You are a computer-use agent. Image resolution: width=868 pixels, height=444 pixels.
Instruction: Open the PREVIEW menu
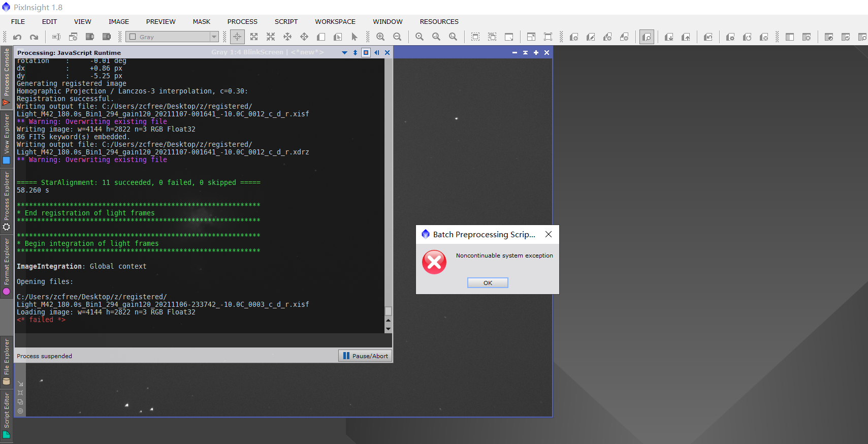(x=160, y=21)
